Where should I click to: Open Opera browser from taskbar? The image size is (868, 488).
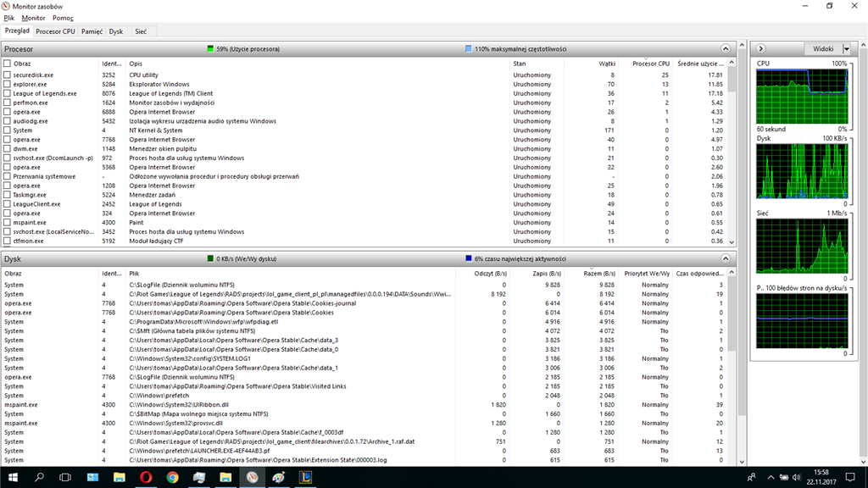[146, 477]
